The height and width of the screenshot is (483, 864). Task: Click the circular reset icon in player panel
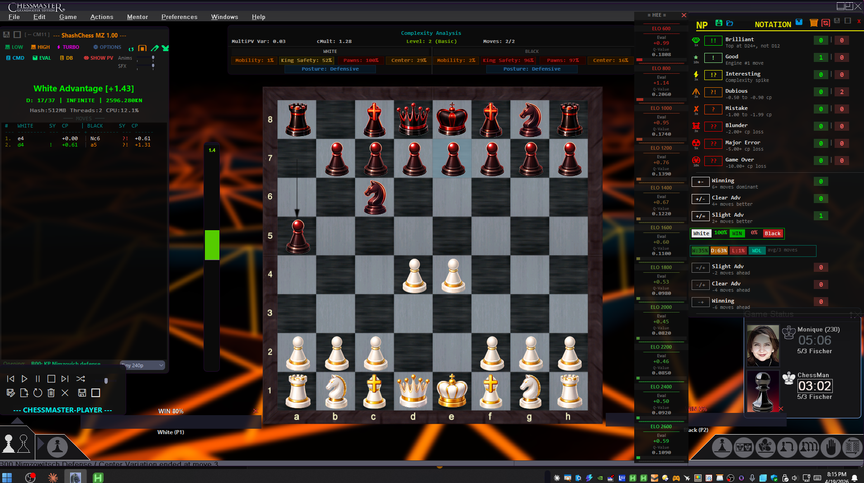[37, 393]
